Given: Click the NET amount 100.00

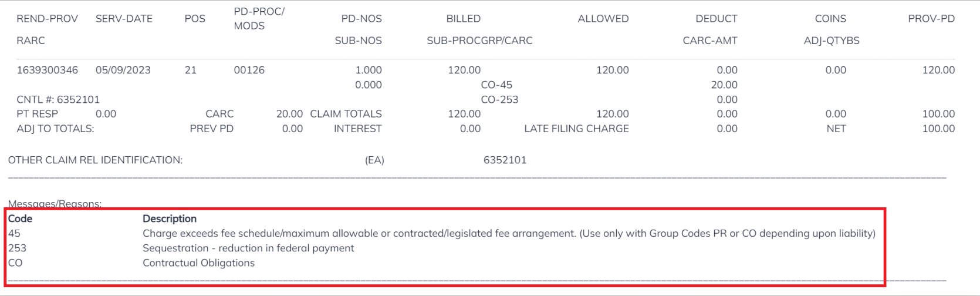Looking at the screenshot, I should click(938, 129).
